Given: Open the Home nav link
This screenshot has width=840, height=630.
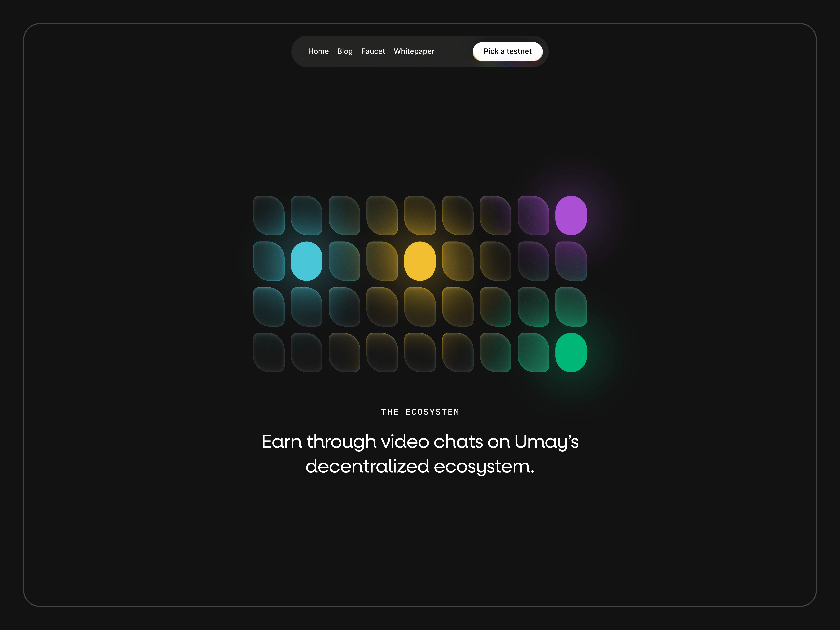Looking at the screenshot, I should point(318,51).
